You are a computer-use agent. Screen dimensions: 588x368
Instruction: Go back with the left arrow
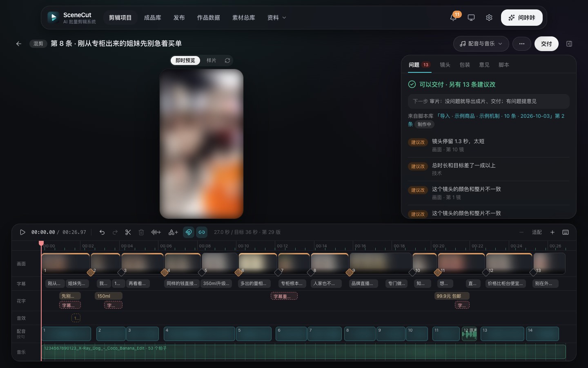point(19,44)
